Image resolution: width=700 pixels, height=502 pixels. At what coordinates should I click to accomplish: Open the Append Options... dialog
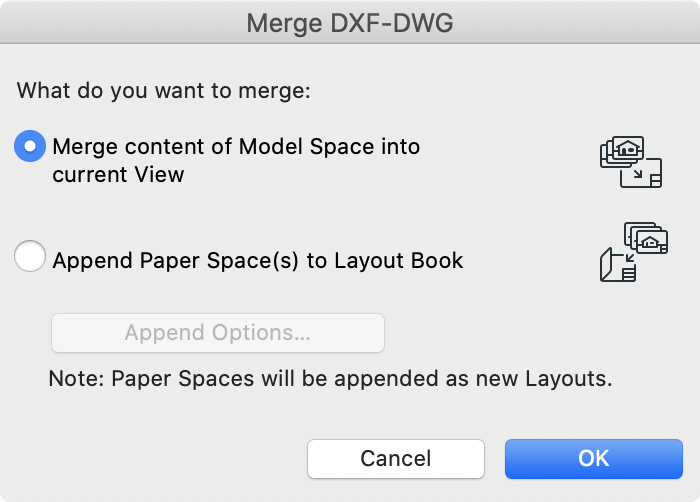[x=218, y=333]
